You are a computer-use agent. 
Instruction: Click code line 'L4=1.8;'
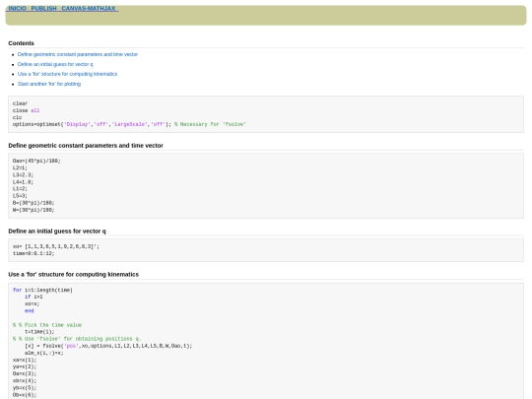23,182
